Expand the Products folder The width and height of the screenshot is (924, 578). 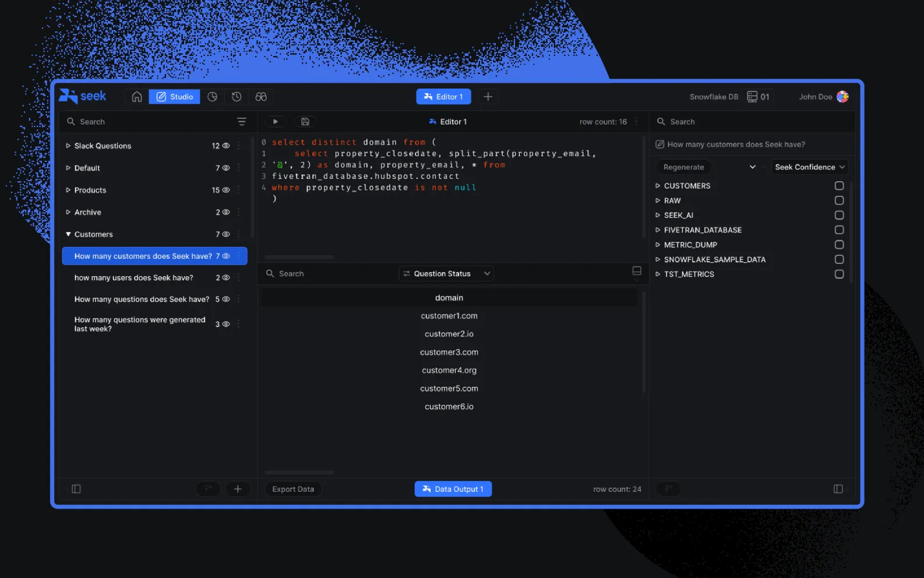pos(68,190)
